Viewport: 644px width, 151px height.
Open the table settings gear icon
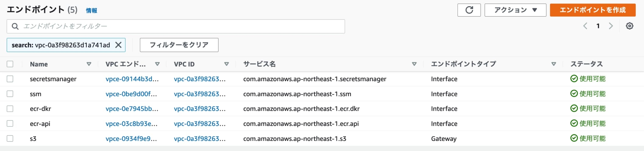[x=629, y=26]
